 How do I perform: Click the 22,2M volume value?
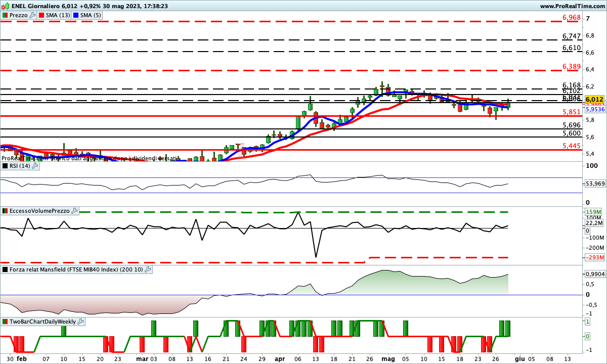tap(594, 223)
